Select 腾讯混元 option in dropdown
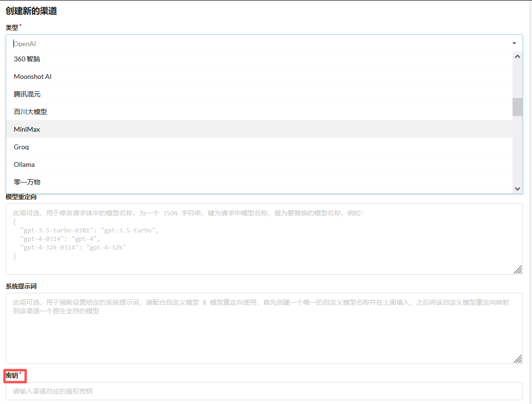The image size is (532, 404). tap(259, 94)
